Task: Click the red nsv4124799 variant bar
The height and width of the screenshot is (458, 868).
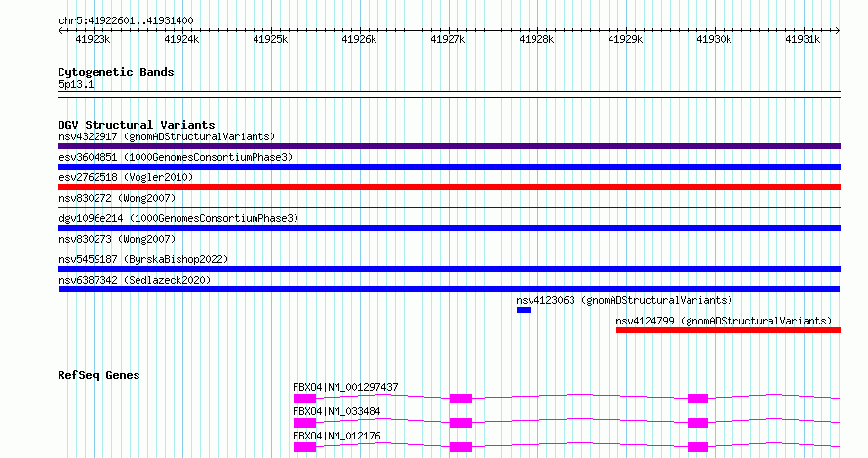Action: (729, 330)
